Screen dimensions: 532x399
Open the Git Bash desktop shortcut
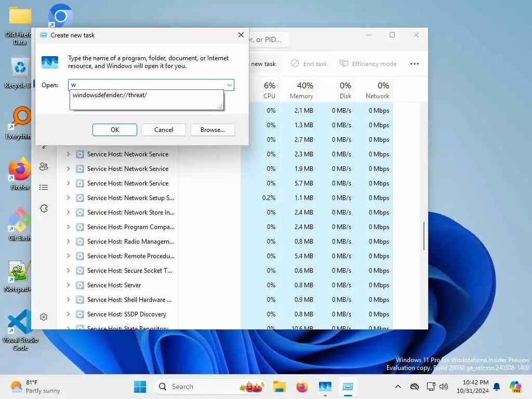click(20, 224)
